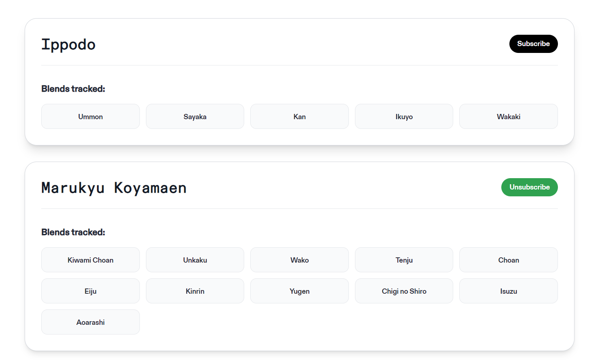
Task: Click the Unkaku blend chip
Action: pyautogui.click(x=195, y=260)
